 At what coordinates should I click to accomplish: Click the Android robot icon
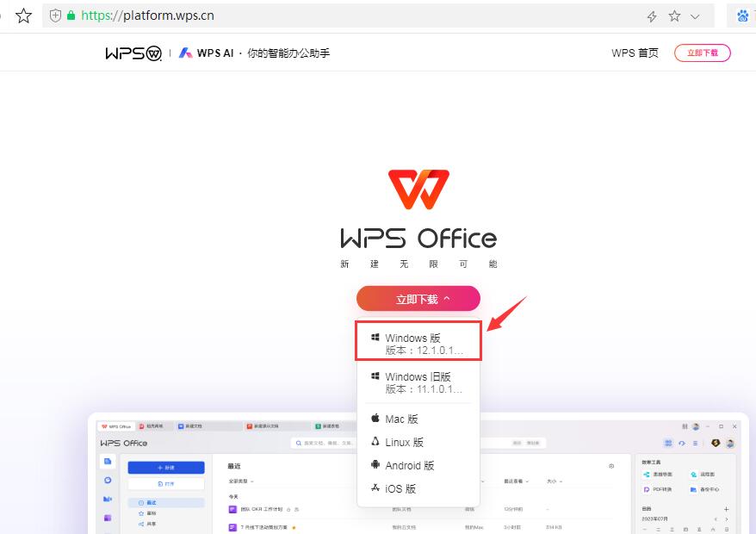click(375, 464)
